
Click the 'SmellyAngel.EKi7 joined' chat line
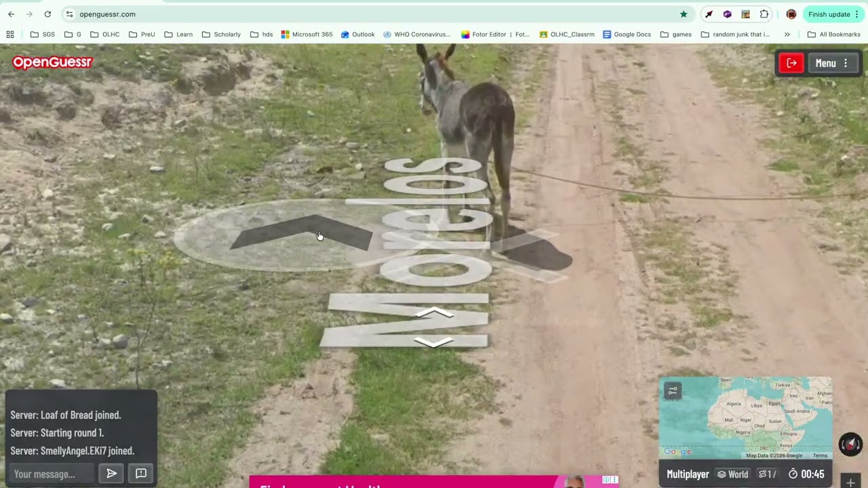pos(73,451)
